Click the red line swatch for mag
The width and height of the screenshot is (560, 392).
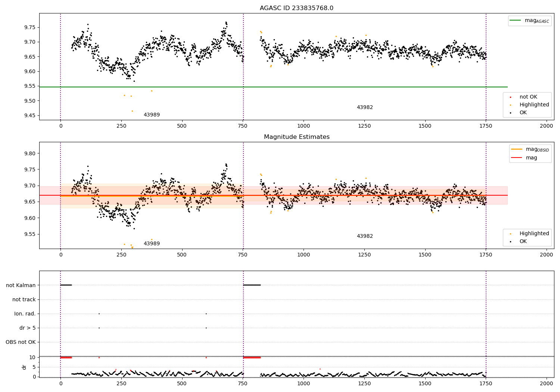point(517,158)
